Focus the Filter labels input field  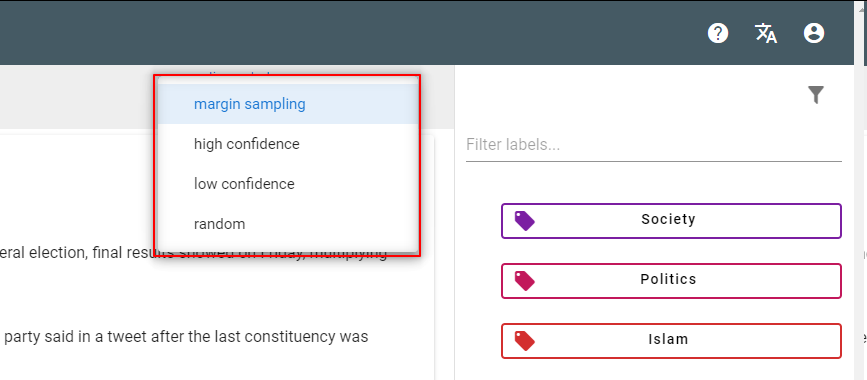pos(654,145)
